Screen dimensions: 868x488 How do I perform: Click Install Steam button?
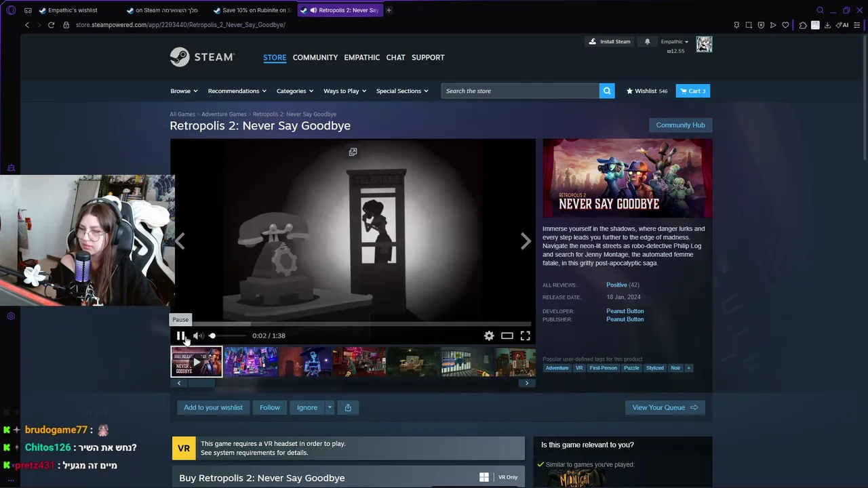(610, 41)
